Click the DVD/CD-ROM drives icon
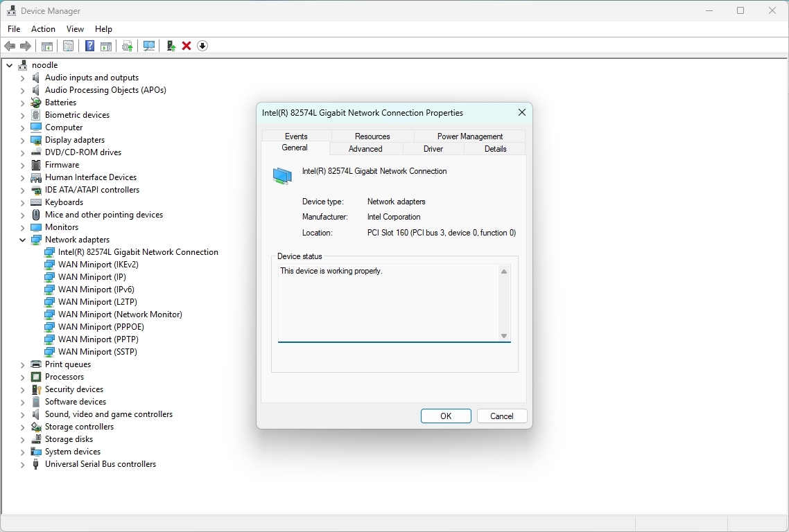The image size is (789, 532). tap(36, 152)
